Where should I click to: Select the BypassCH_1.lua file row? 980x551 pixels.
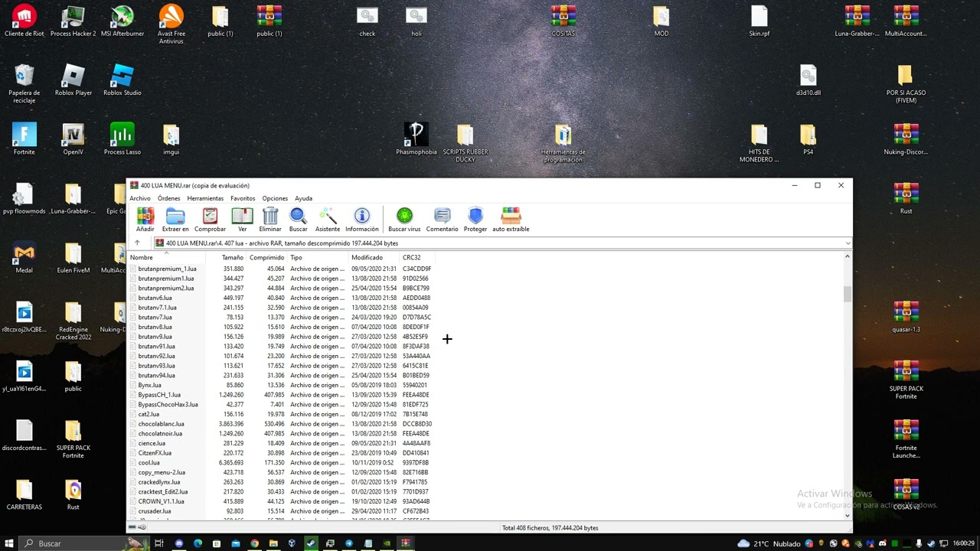(282, 395)
